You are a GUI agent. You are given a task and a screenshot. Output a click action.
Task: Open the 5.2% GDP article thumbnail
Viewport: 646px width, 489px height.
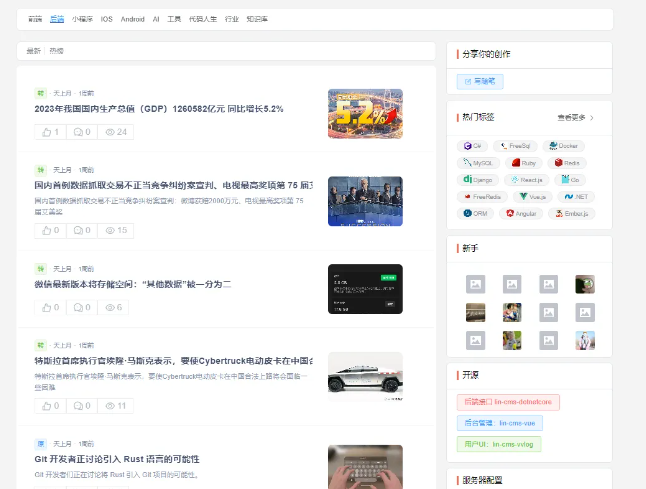coord(365,114)
